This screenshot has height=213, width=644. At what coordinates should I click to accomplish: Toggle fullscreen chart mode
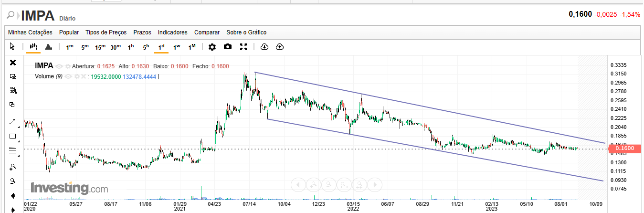click(243, 47)
